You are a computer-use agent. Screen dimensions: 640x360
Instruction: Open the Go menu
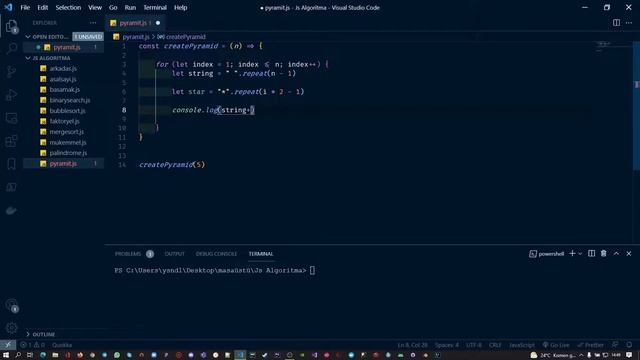[113, 7]
